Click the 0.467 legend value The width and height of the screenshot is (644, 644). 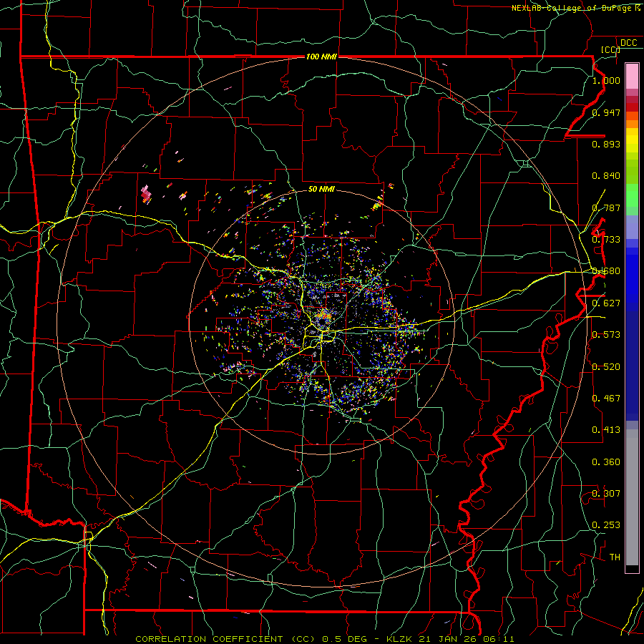point(606,399)
